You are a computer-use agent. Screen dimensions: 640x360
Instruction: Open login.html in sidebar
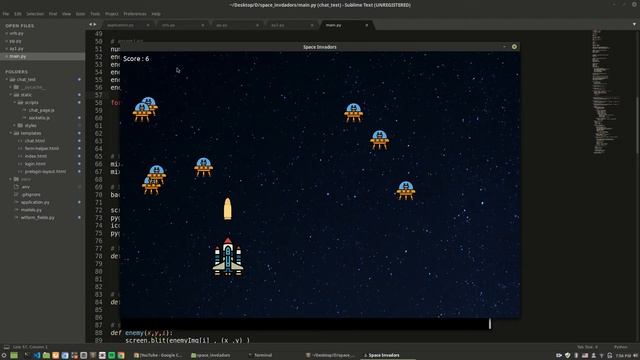[35, 164]
